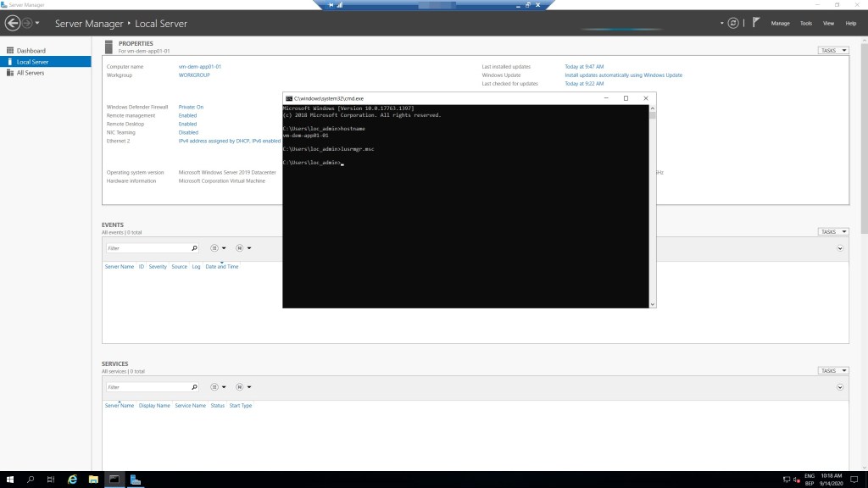Open the Services TASKS dropdown
Image resolution: width=868 pixels, height=488 pixels.
pyautogui.click(x=832, y=371)
